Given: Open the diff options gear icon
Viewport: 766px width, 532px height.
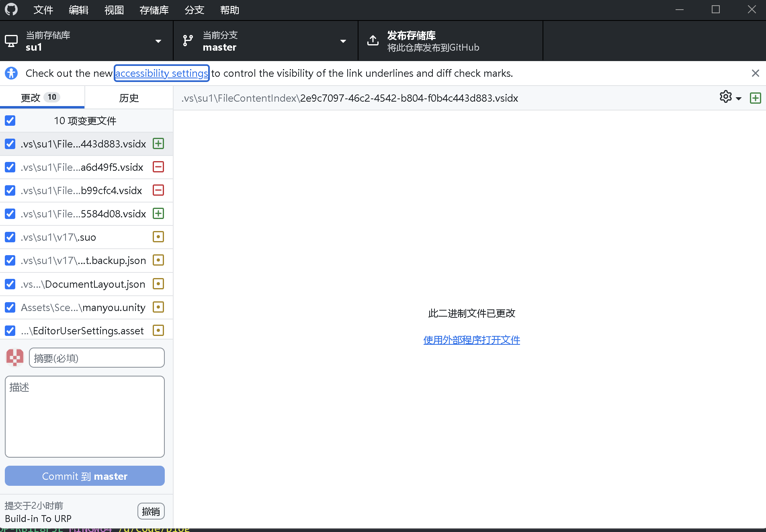Looking at the screenshot, I should pyautogui.click(x=726, y=97).
